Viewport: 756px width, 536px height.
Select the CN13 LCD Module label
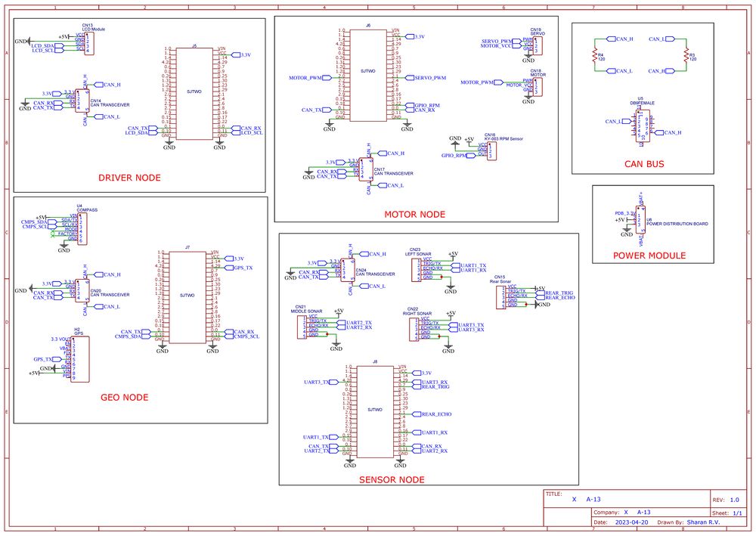(x=94, y=27)
